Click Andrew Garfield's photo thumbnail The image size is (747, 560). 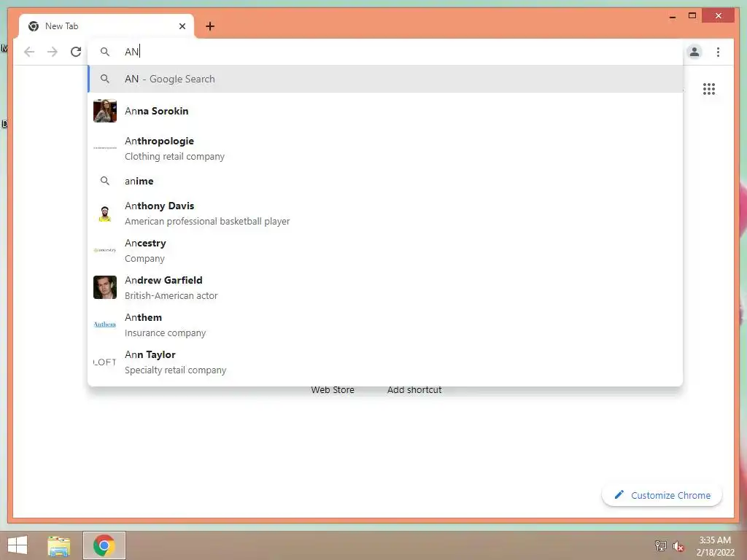coord(105,287)
